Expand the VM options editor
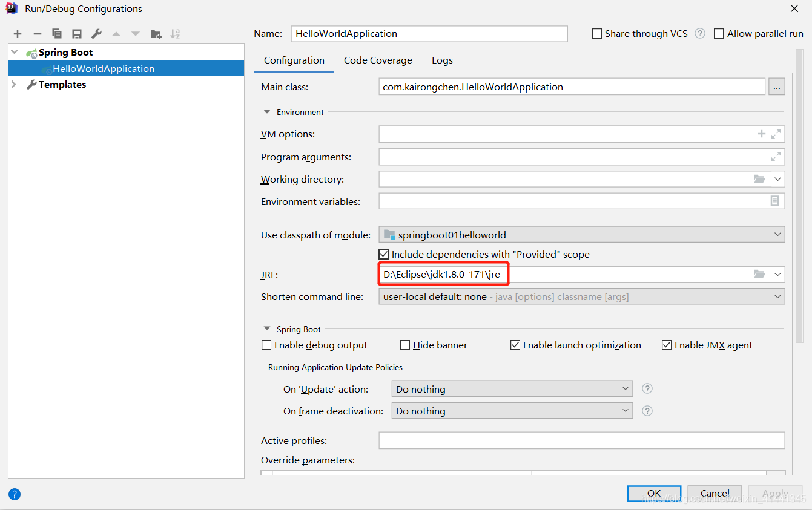Image resolution: width=812 pixels, height=510 pixels. tap(776, 134)
